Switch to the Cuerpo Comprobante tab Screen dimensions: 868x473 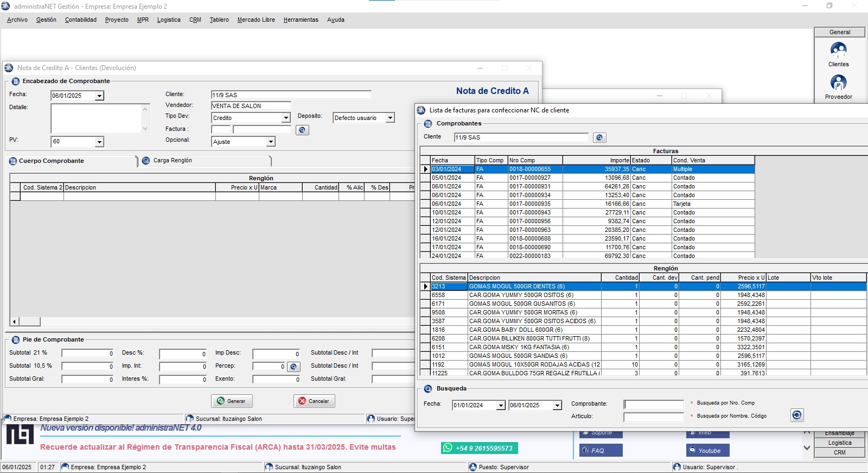tap(72, 161)
